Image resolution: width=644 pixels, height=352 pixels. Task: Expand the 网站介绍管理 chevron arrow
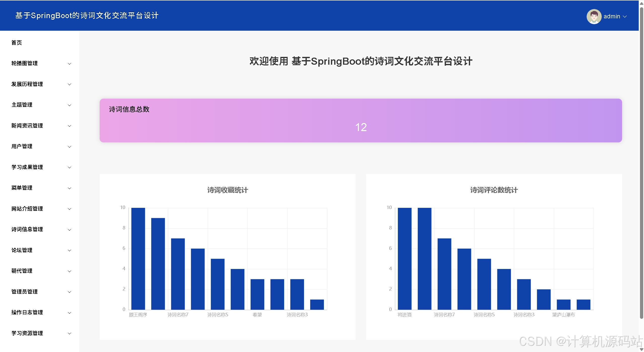click(69, 209)
